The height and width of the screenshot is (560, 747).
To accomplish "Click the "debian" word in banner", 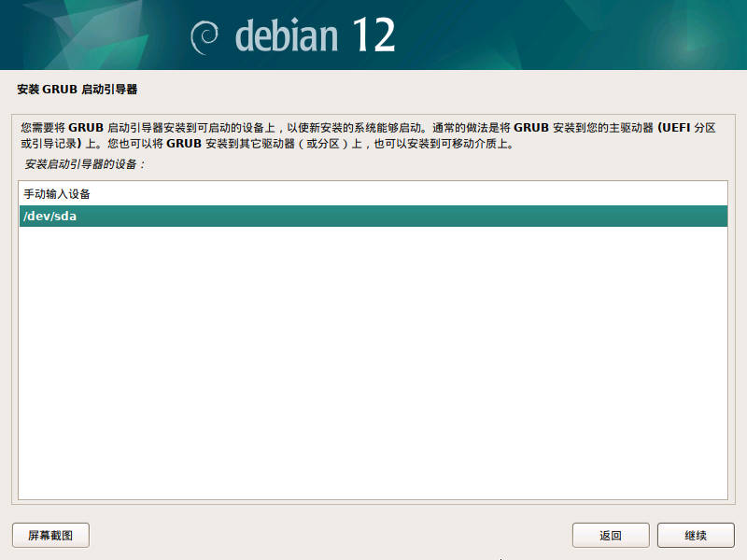I will [286, 36].
